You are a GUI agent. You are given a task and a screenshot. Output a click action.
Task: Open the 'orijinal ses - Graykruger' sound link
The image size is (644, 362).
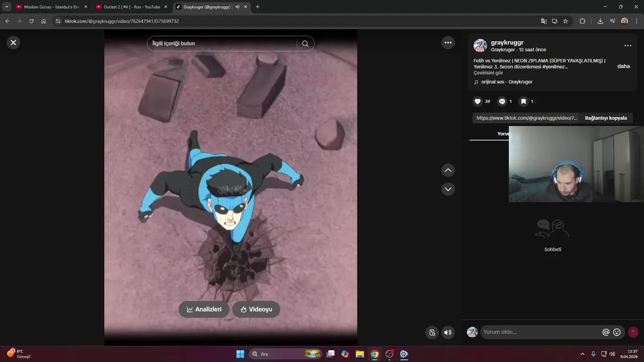[x=507, y=82]
